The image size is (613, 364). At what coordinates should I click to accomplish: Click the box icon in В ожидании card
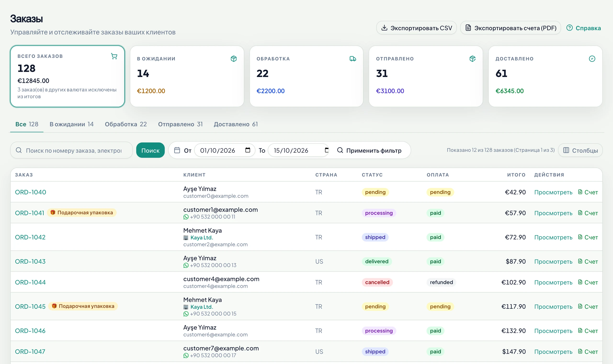(x=233, y=59)
